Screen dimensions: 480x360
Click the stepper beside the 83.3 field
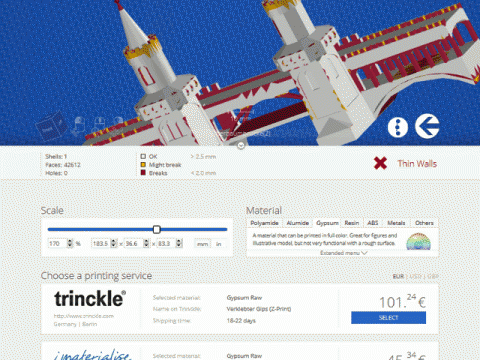[179, 244]
